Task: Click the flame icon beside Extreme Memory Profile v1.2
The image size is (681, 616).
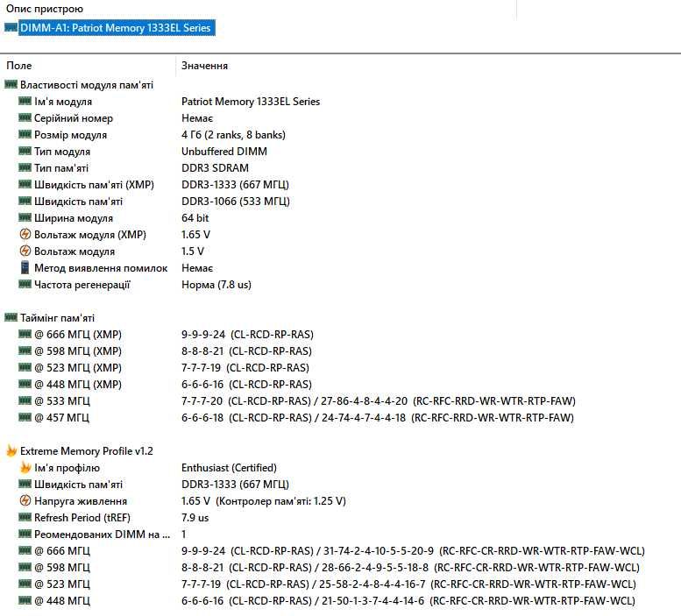Action: click(x=11, y=450)
